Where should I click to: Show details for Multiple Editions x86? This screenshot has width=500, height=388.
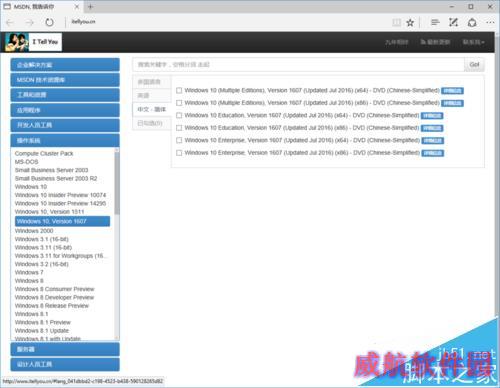point(452,103)
